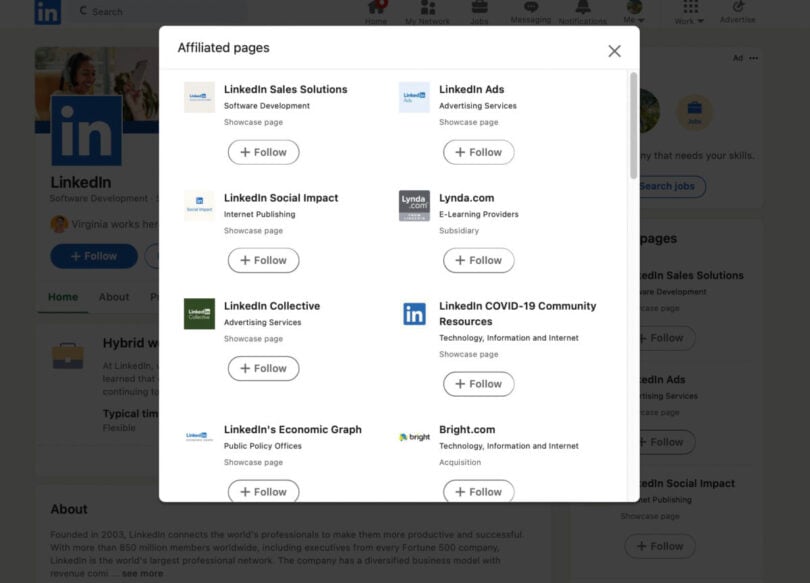
Task: Click the Advertise link
Action: pyautogui.click(x=738, y=14)
